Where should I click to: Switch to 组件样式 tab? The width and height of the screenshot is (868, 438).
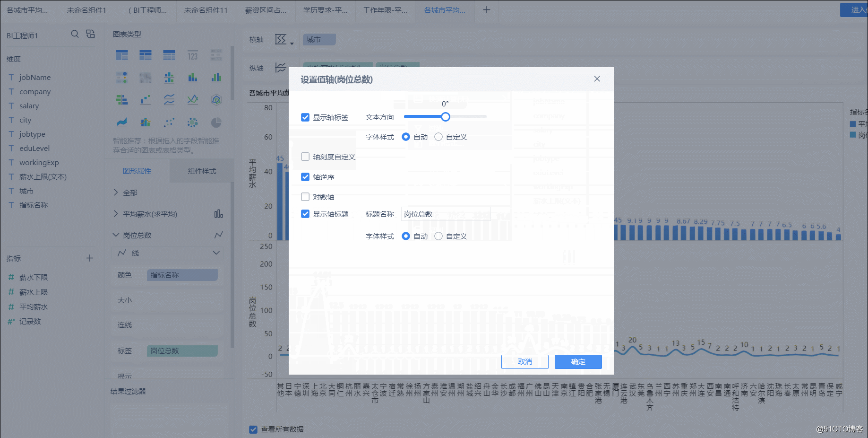202,171
